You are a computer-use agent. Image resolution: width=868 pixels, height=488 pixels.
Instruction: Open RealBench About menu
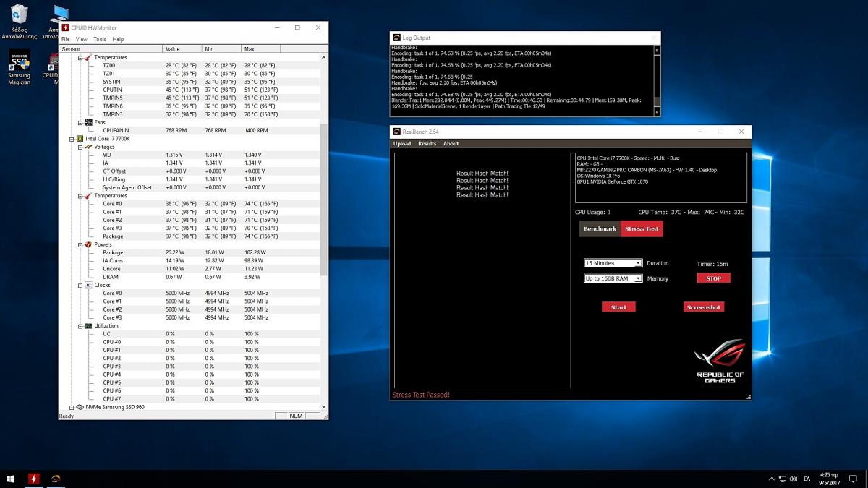(x=451, y=143)
